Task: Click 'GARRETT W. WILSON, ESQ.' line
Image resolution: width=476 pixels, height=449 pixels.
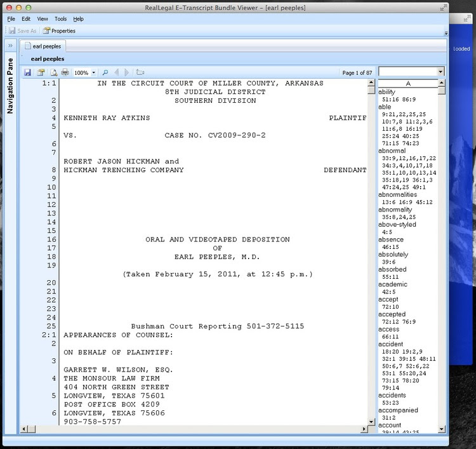Action: (x=119, y=370)
